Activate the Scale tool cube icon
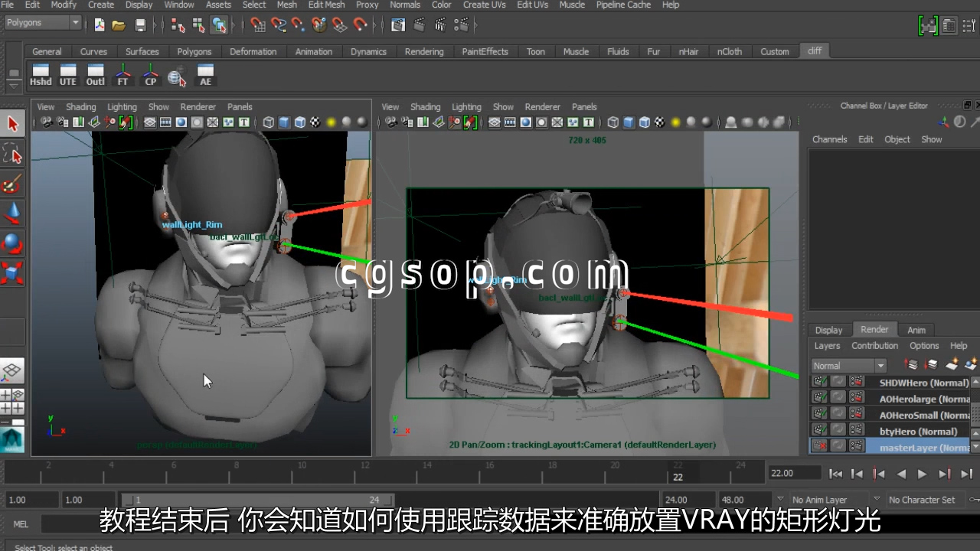 (12, 273)
